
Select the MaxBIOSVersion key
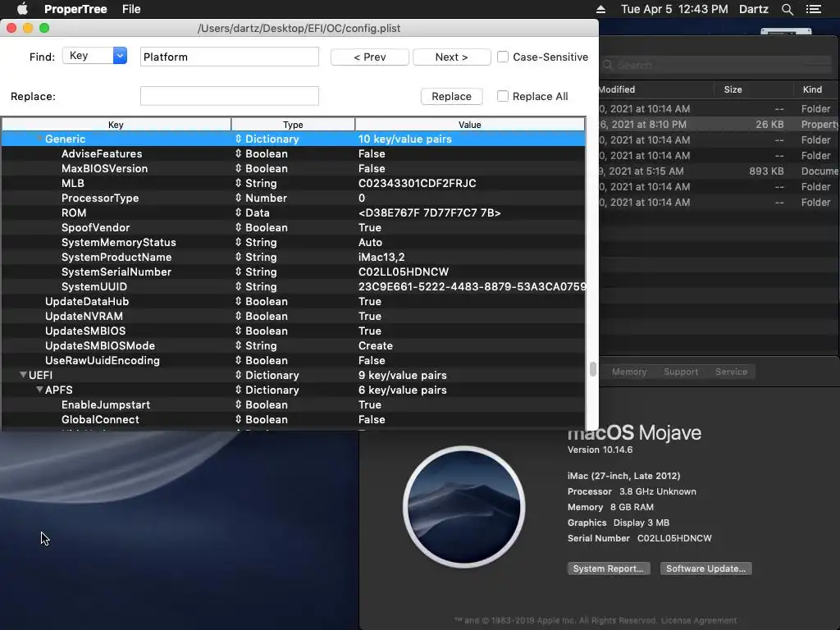tap(104, 168)
